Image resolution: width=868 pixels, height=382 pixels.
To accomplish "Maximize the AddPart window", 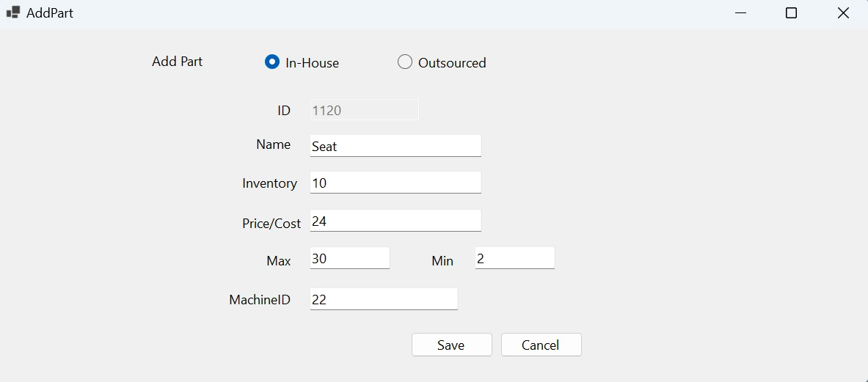I will (792, 12).
